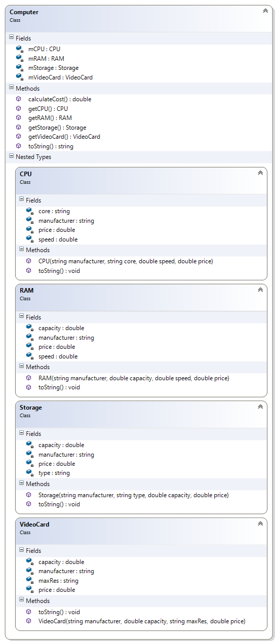Click the field icon for Storage's capacity : double
The image size is (277, 644).
tap(29, 445)
